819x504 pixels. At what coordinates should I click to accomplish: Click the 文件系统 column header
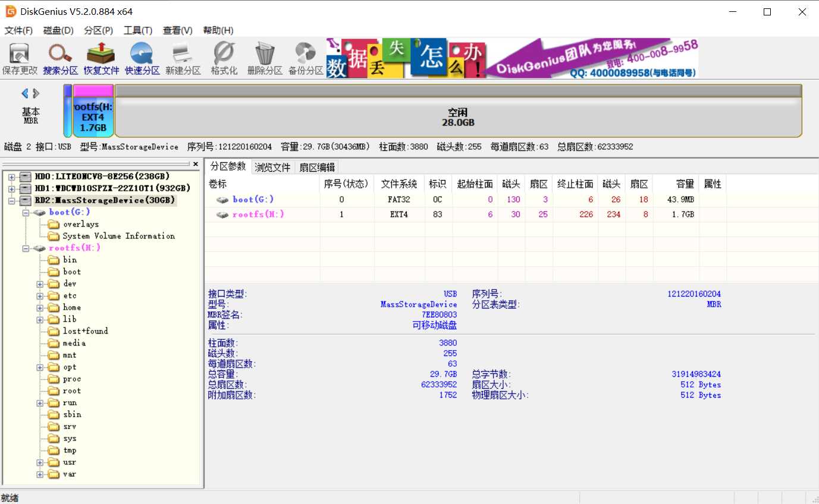pyautogui.click(x=399, y=184)
